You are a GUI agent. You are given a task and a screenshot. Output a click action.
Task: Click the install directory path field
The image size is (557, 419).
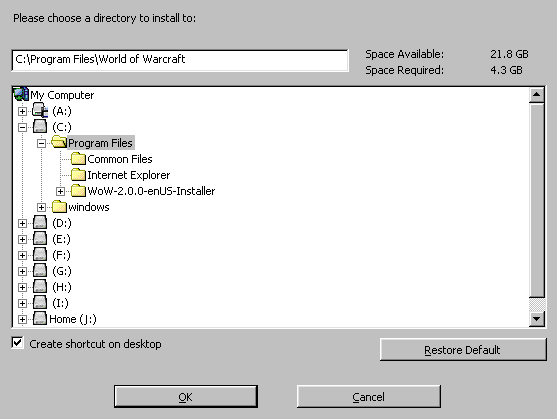180,60
